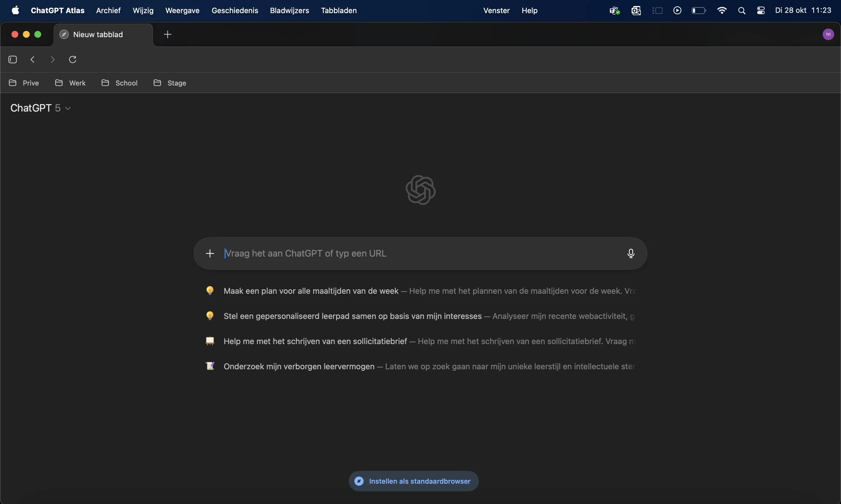Reload the page with refresh icon
The width and height of the screenshot is (841, 504).
click(73, 59)
